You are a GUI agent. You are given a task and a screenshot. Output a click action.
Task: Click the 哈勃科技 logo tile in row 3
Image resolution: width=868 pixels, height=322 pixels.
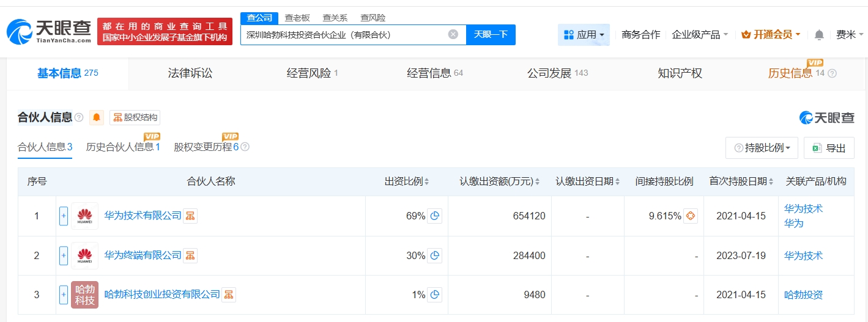coord(84,295)
